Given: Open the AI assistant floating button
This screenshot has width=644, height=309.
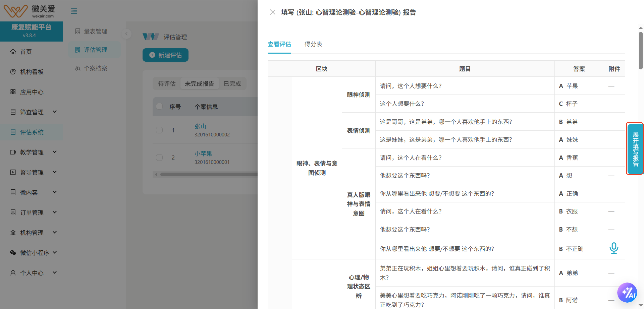Looking at the screenshot, I should click(628, 292).
